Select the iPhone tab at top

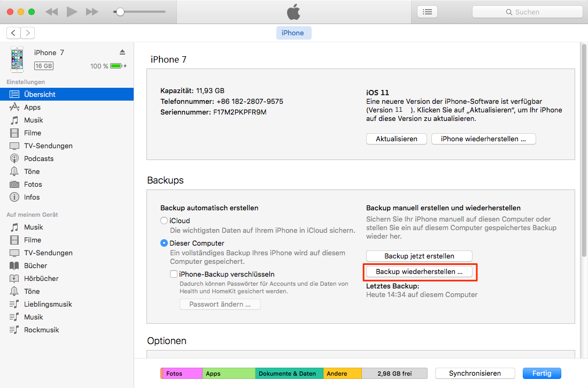tap(293, 33)
